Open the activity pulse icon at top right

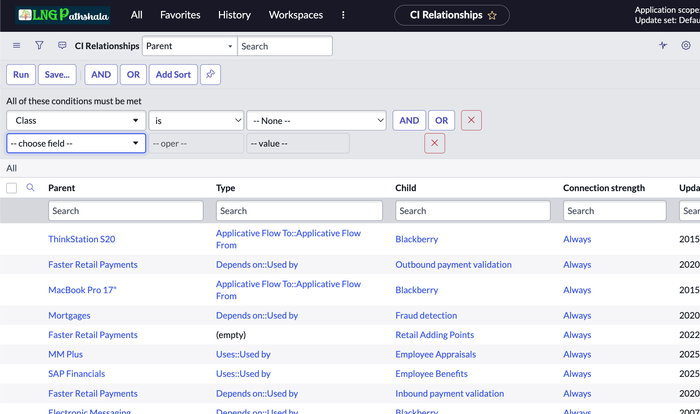pos(663,45)
